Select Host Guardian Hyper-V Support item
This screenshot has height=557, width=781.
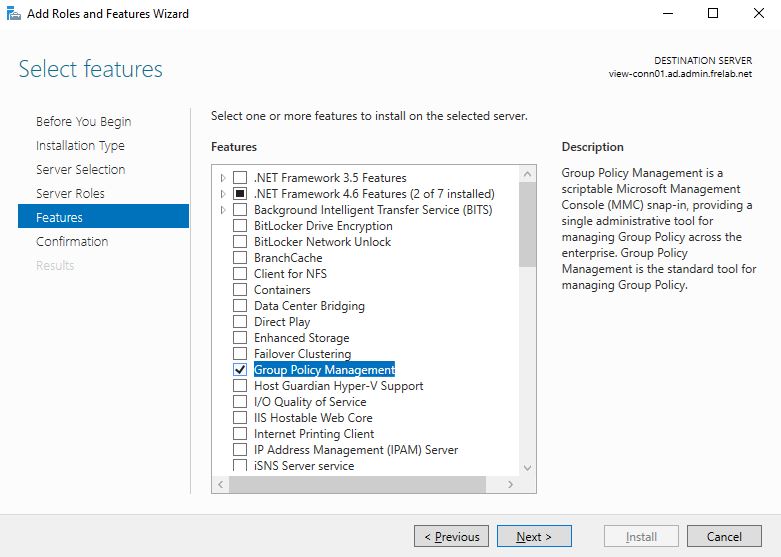pos(338,386)
